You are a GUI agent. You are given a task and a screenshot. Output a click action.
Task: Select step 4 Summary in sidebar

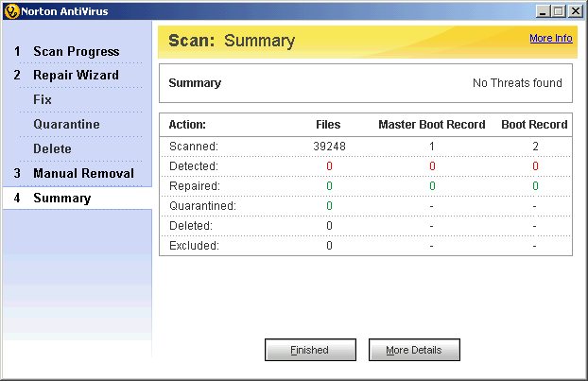[x=61, y=198]
